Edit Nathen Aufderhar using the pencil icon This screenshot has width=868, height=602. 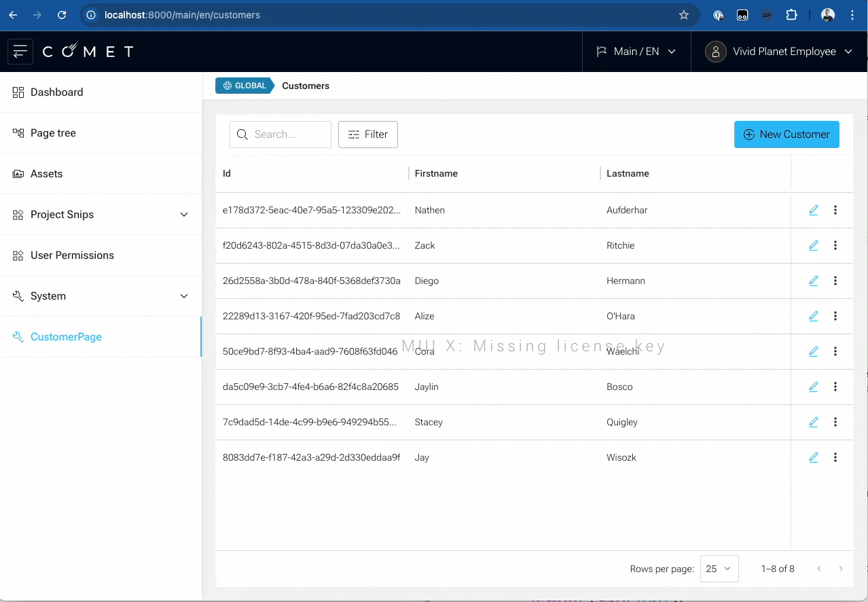813,210
